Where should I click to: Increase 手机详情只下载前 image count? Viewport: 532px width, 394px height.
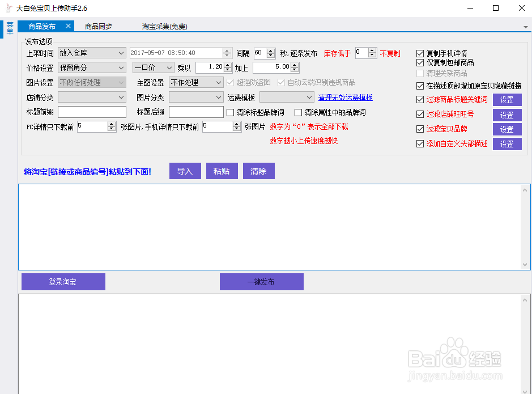236,124
